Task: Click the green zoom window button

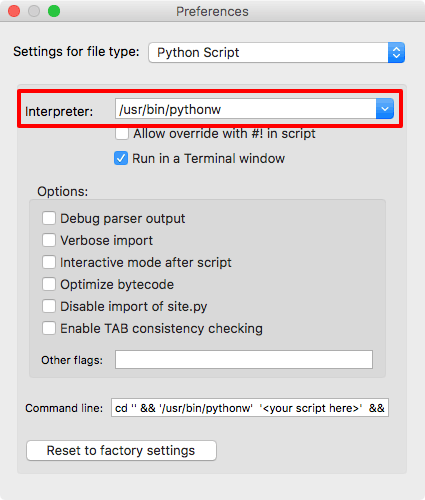Action: click(x=54, y=11)
